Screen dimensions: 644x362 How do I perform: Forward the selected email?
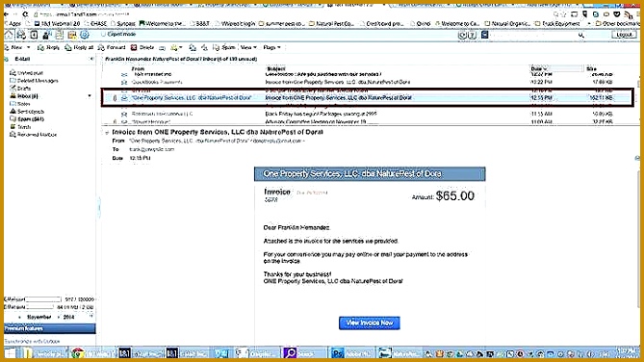coord(112,48)
